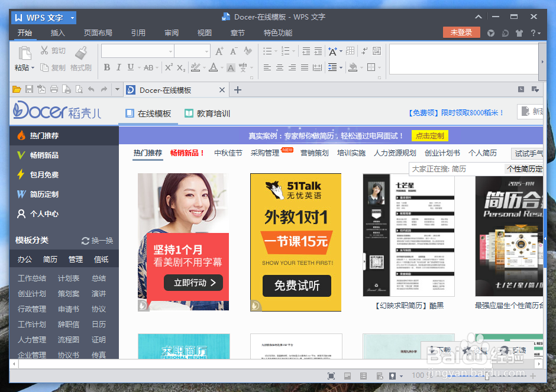Open the 引用 ribbon tab
The height and width of the screenshot is (392, 556).
tap(138, 33)
